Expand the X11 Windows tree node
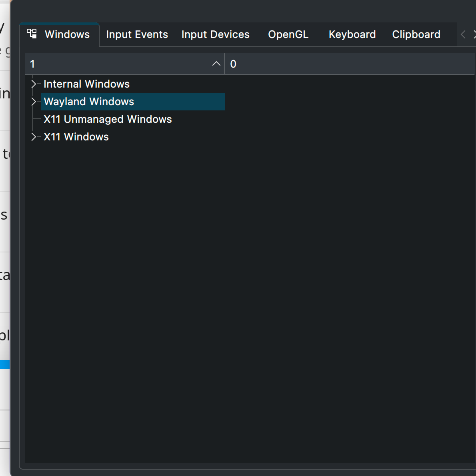Screen dimensions: 476x476 tap(34, 137)
